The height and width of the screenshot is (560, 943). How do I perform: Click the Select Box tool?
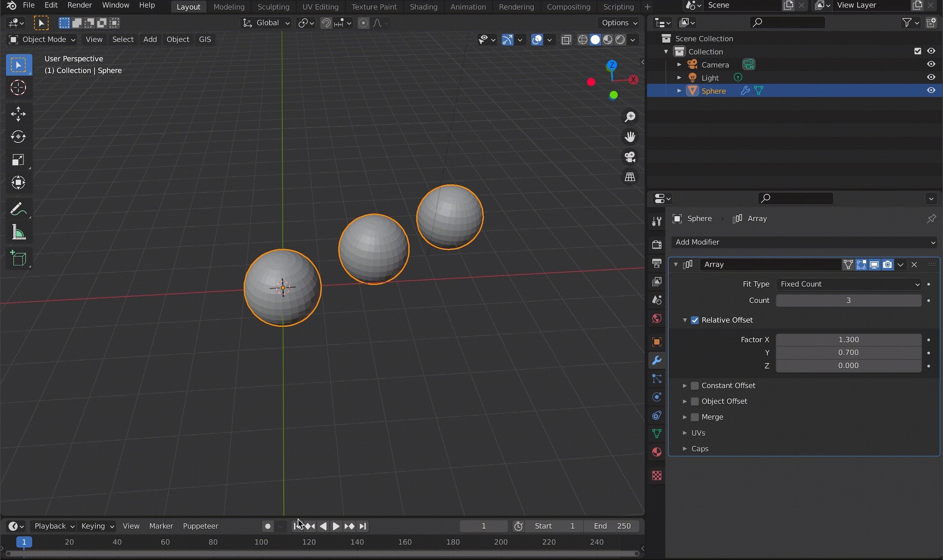18,65
